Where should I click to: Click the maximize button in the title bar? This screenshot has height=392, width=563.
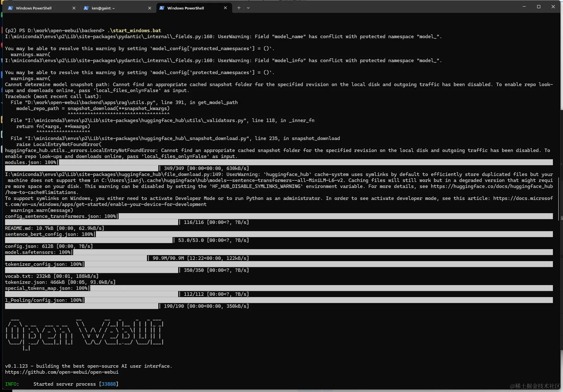[x=539, y=6]
